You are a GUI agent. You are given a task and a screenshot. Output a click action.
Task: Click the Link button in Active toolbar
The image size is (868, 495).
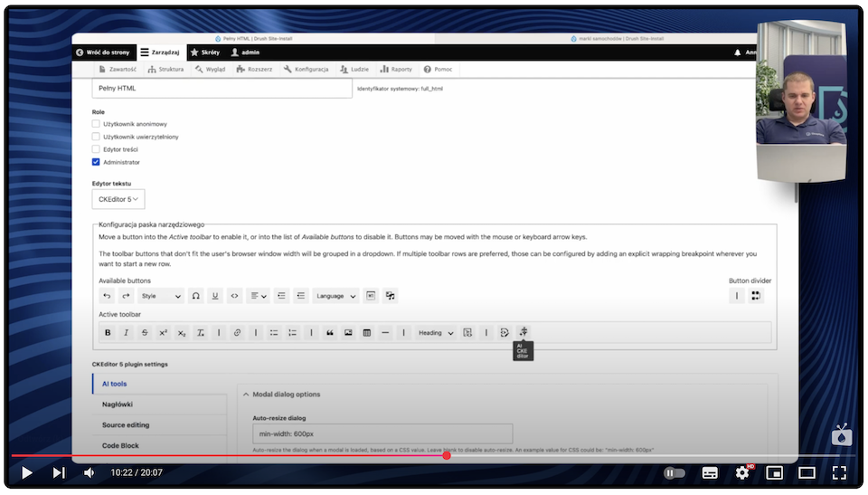[x=237, y=333]
